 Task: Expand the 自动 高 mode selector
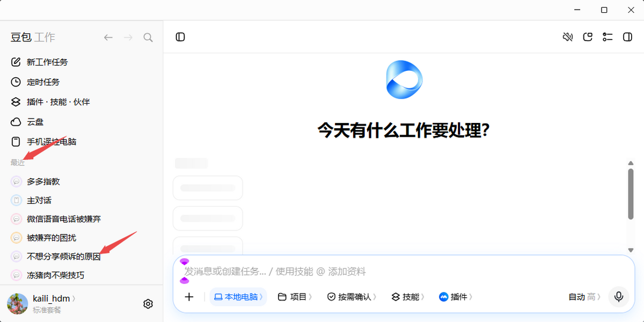(x=585, y=297)
